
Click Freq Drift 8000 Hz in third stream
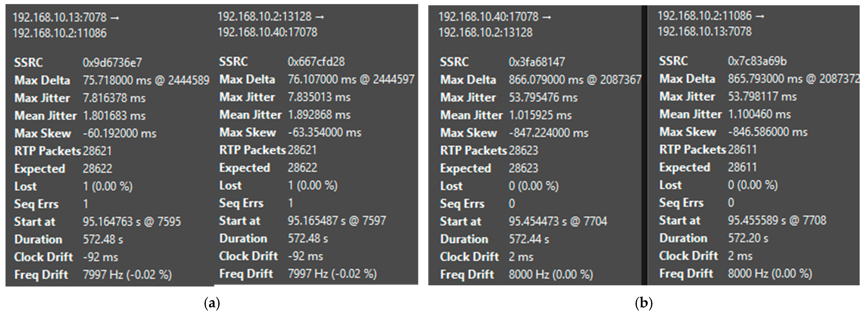tap(551, 274)
